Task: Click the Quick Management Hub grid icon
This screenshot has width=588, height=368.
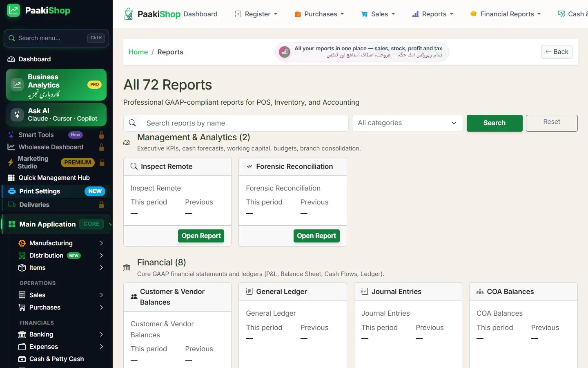Action: click(11, 178)
